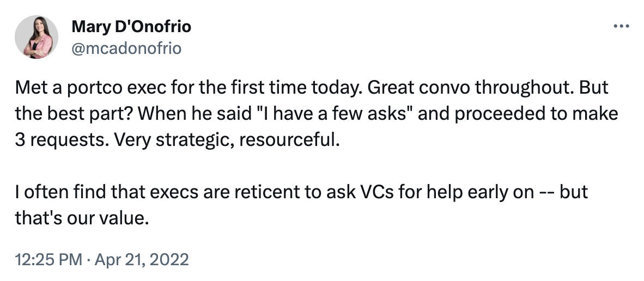Open the three-dot more options menu
The width and height of the screenshot is (644, 281).
[x=621, y=26]
